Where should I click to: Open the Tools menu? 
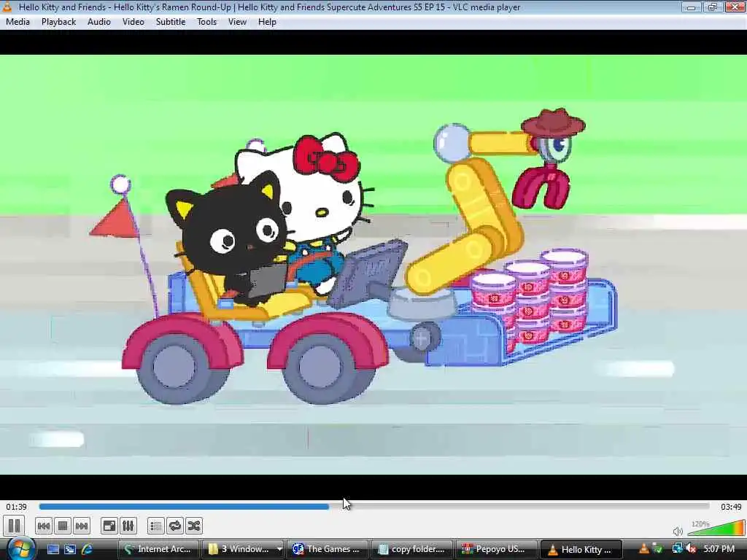[206, 22]
